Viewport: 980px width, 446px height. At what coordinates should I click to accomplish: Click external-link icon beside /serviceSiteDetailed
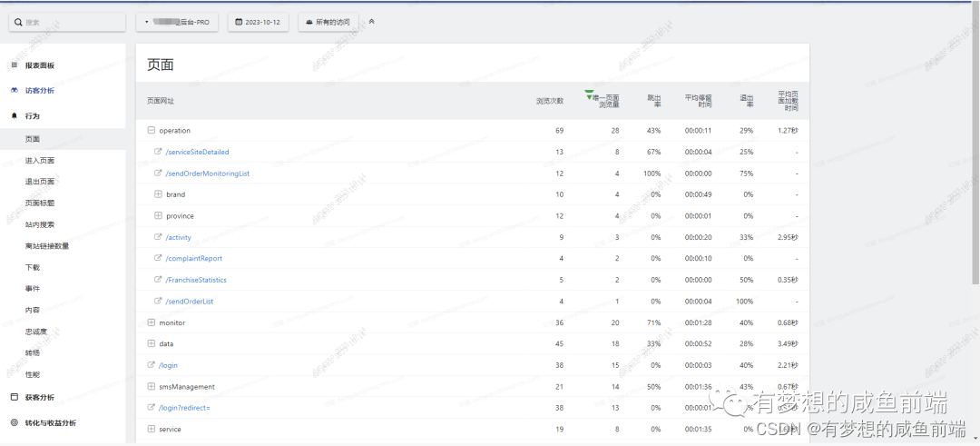coord(158,152)
